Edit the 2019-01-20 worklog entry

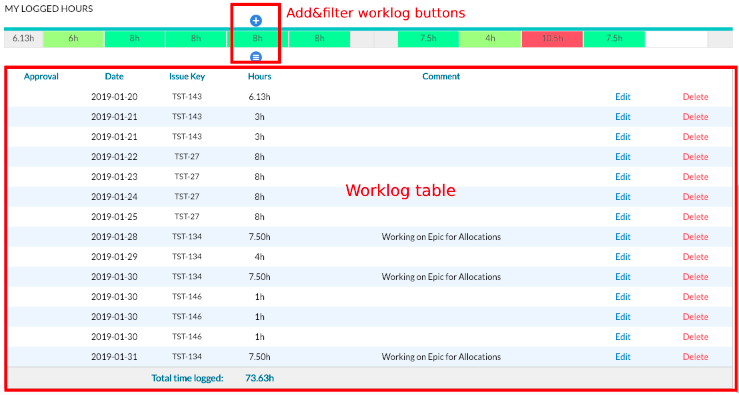[x=623, y=97]
